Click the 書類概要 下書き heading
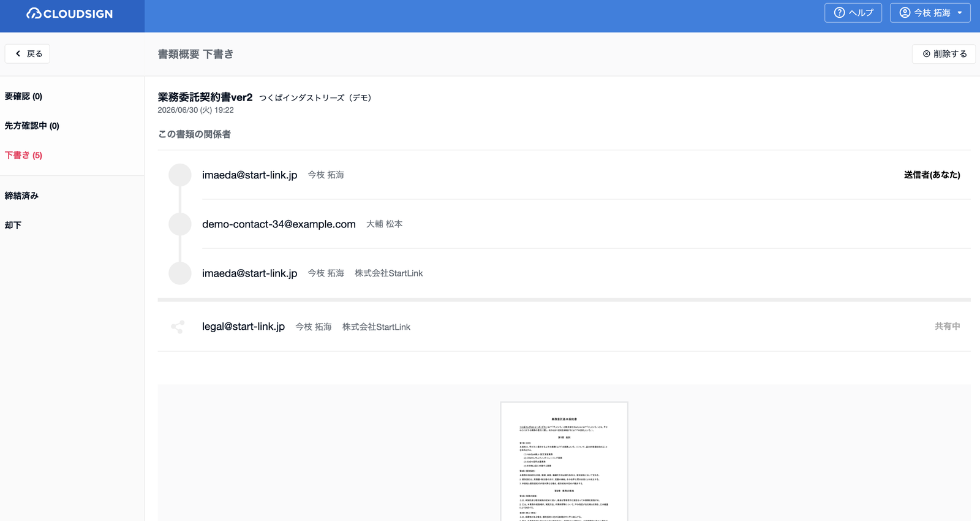This screenshot has height=521, width=980. [x=195, y=54]
